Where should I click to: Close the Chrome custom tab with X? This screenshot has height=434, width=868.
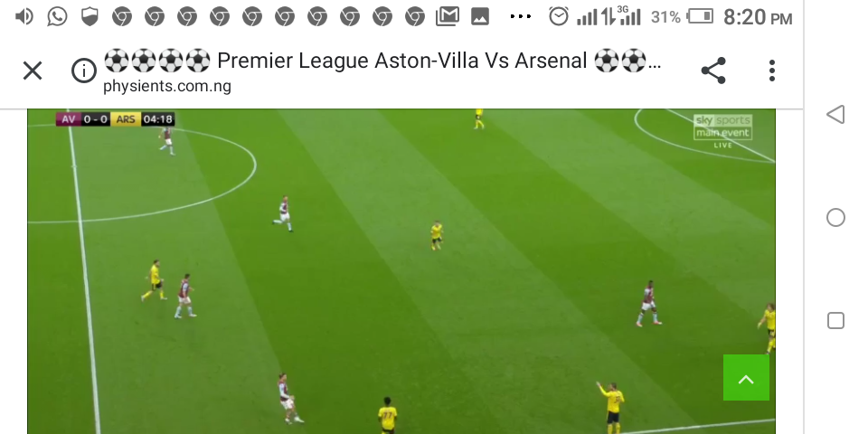[x=33, y=71]
